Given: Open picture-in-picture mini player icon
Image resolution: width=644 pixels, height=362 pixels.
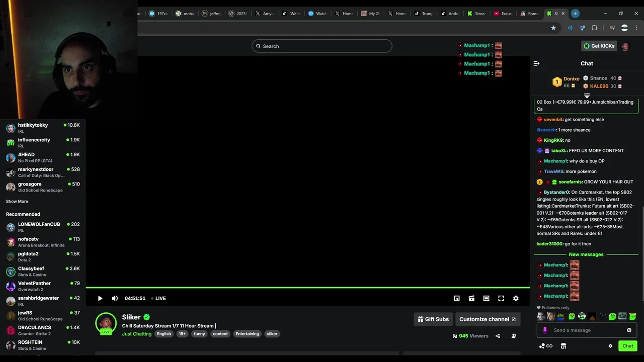Looking at the screenshot, I should [457, 298].
